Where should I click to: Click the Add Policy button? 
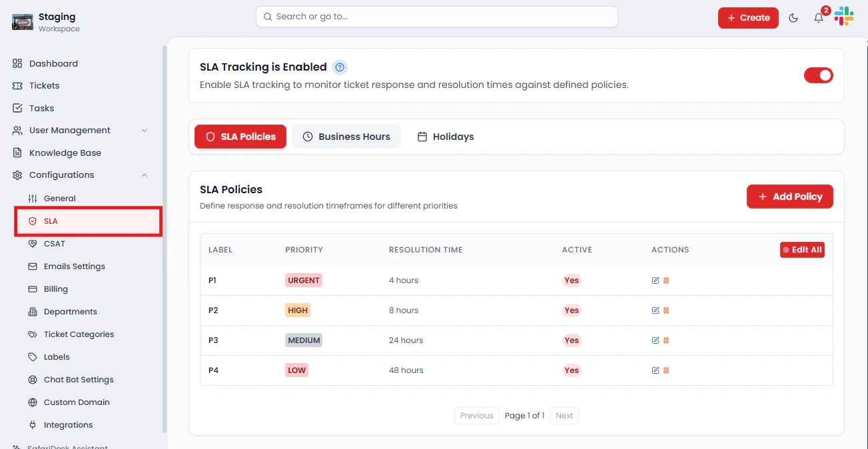790,197
